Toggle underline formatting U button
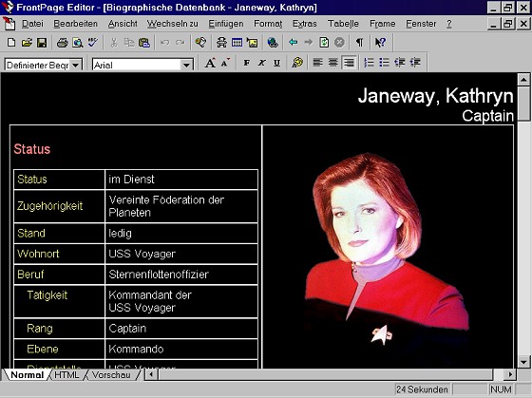Image resolution: width=532 pixels, height=398 pixels. pyautogui.click(x=276, y=63)
